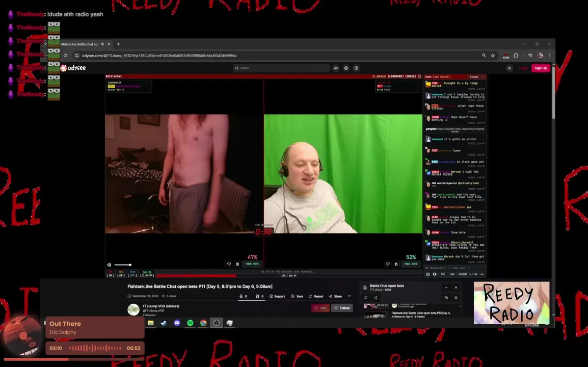Click FREE VOTE under right contestant
Screen dimensions: 588x367
(411, 264)
